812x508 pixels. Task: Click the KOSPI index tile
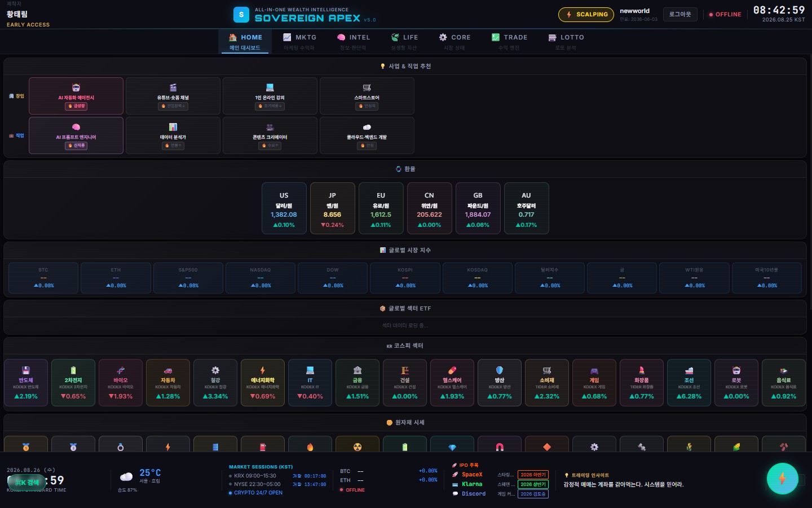click(x=405, y=278)
